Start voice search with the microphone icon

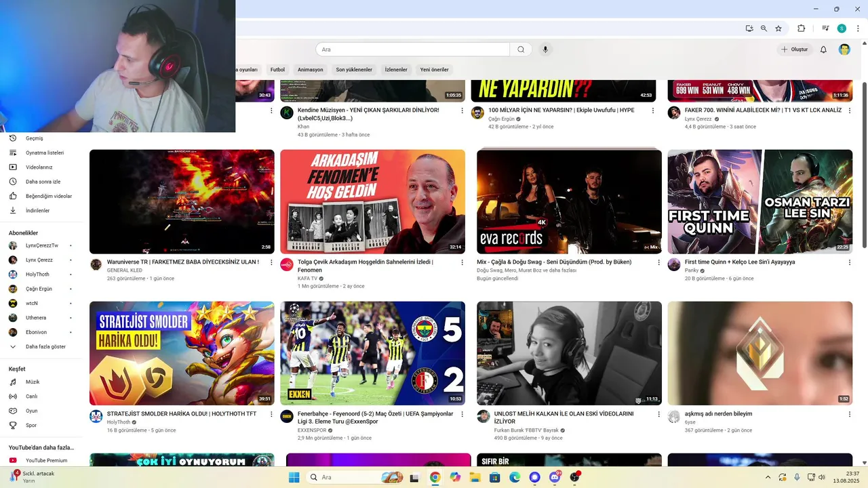545,49
